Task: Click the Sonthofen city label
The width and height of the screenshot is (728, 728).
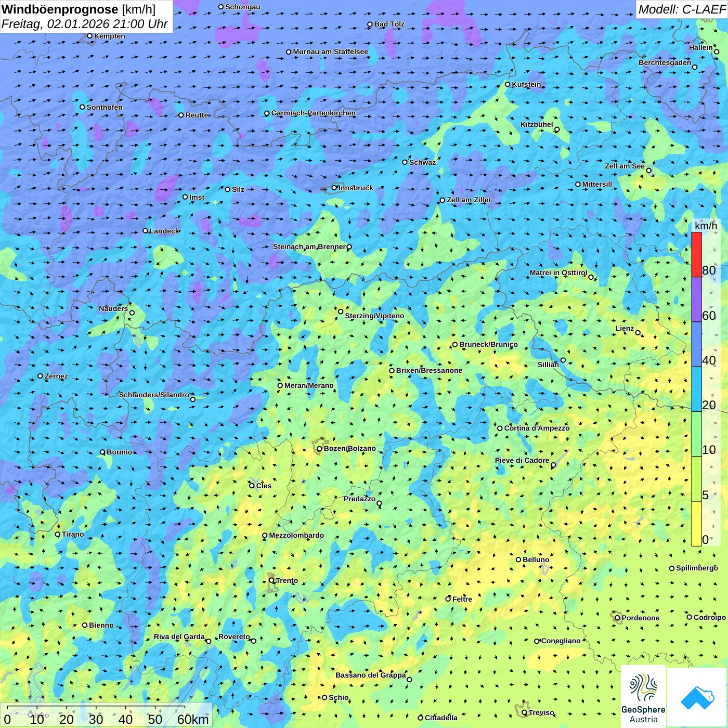Action: point(105,107)
